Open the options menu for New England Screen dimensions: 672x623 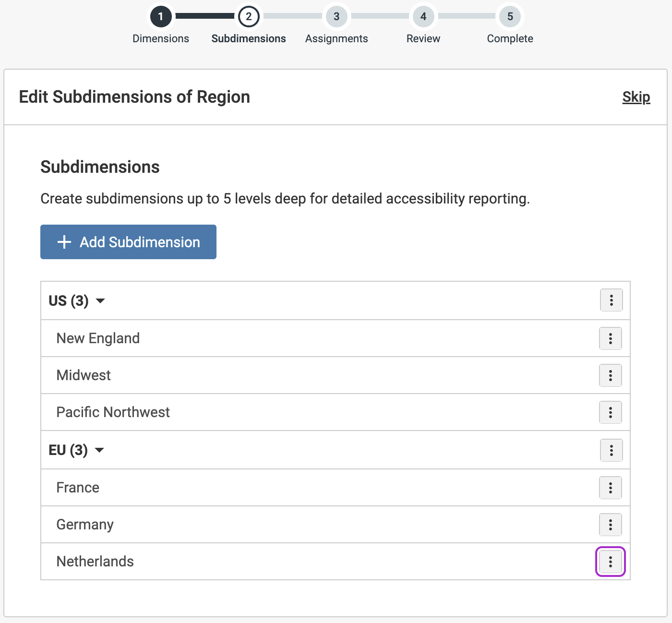click(610, 338)
